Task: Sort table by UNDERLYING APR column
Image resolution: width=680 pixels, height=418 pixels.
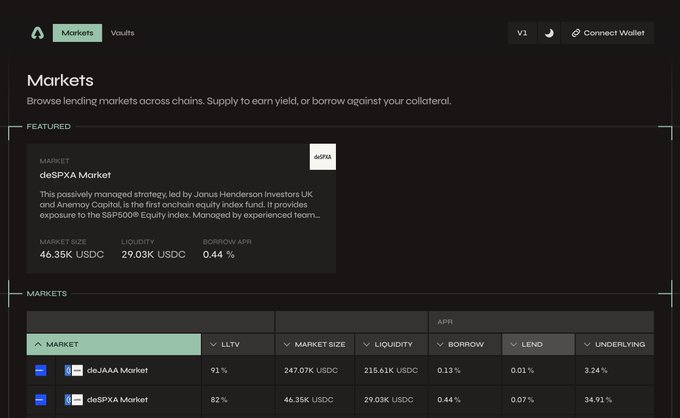Action: tap(615, 344)
